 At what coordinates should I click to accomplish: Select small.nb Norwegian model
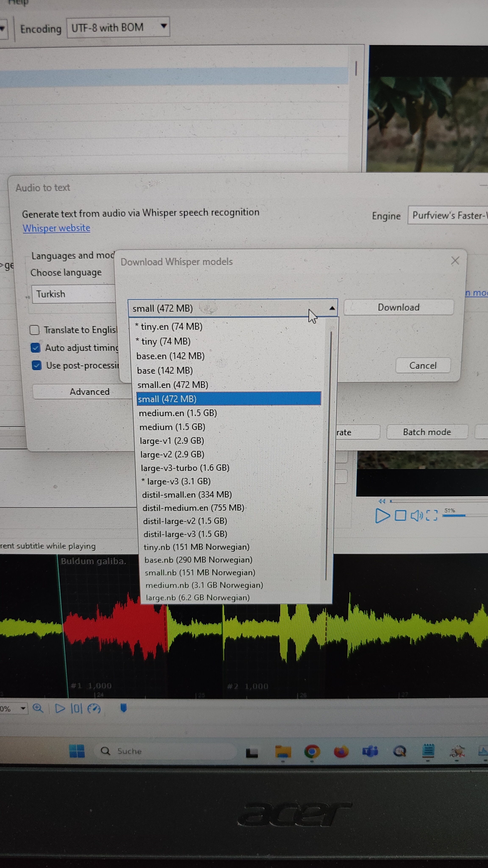pyautogui.click(x=200, y=573)
